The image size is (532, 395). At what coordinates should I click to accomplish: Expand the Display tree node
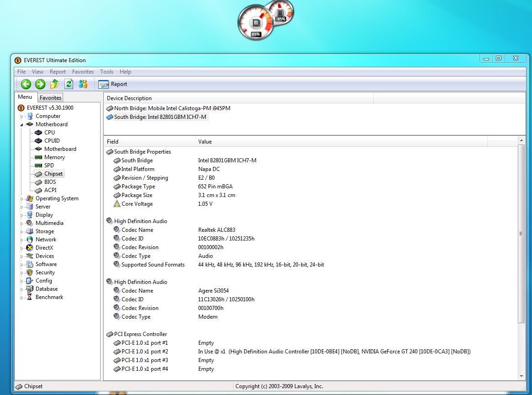pyautogui.click(x=22, y=215)
